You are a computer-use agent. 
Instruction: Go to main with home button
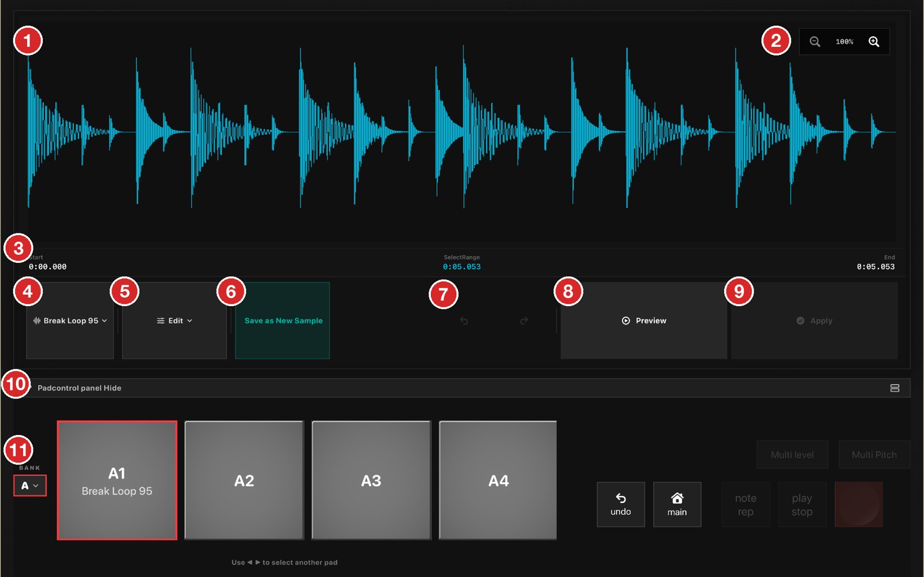tap(677, 504)
